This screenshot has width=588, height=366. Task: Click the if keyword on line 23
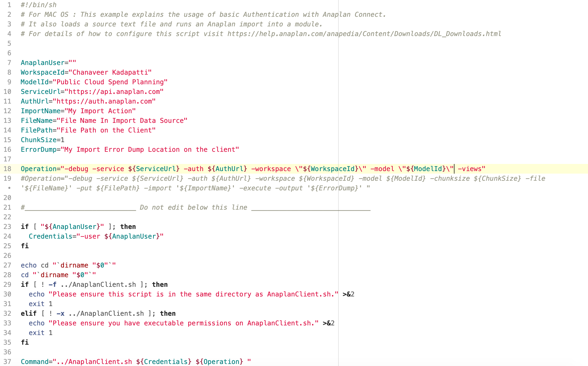pos(25,226)
